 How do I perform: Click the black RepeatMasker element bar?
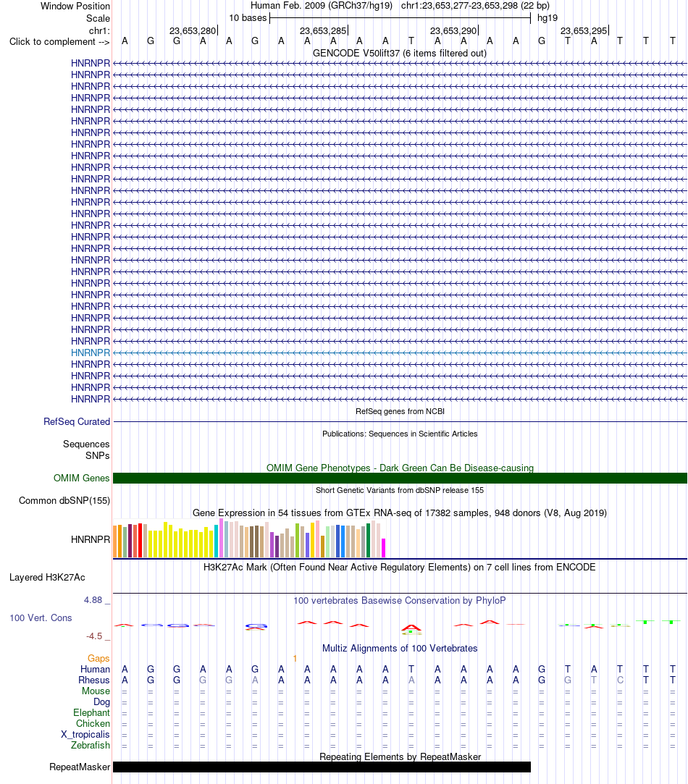pyautogui.click(x=322, y=767)
